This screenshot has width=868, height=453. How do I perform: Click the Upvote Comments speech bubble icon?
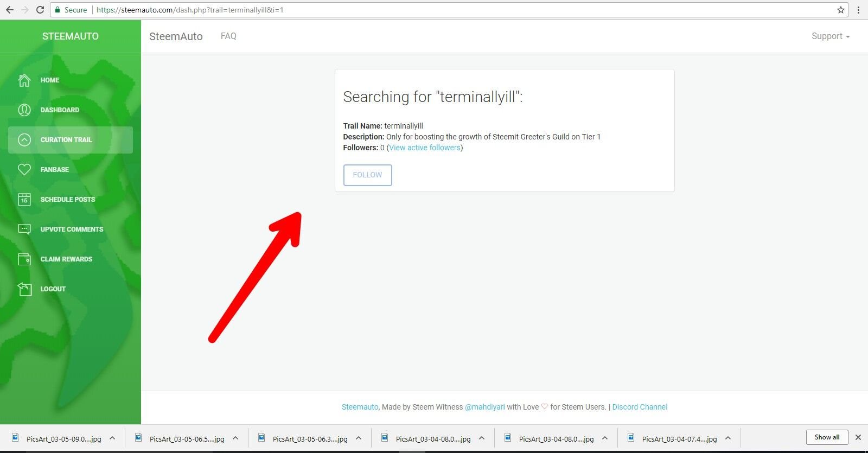(24, 229)
